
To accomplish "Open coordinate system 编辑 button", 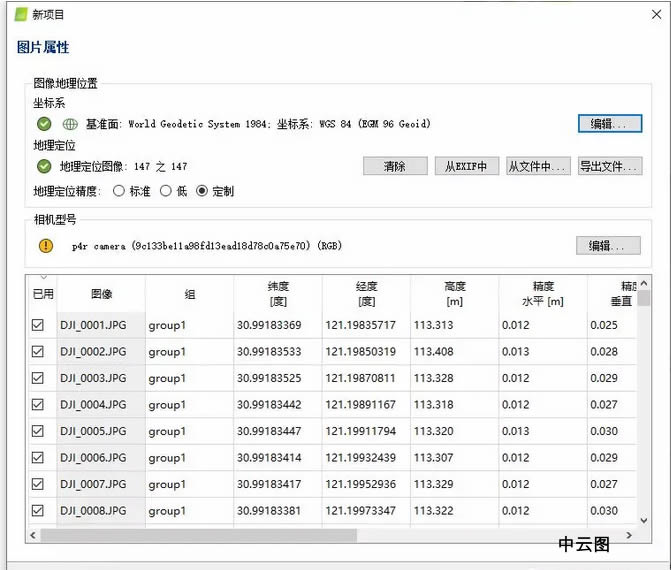I will coord(610,124).
